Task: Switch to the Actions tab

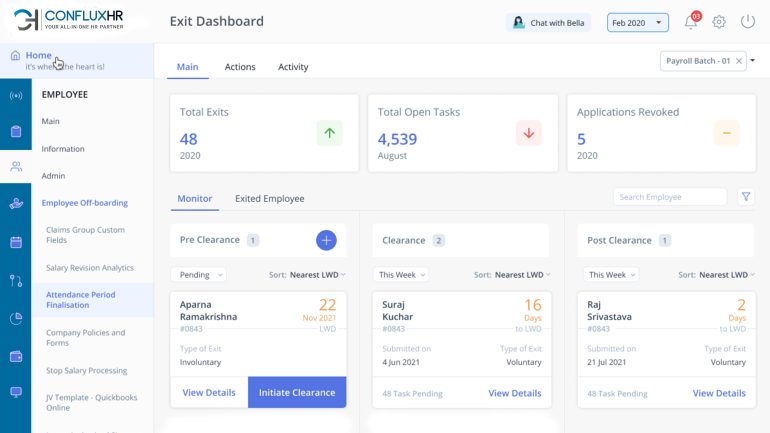Action: (240, 67)
